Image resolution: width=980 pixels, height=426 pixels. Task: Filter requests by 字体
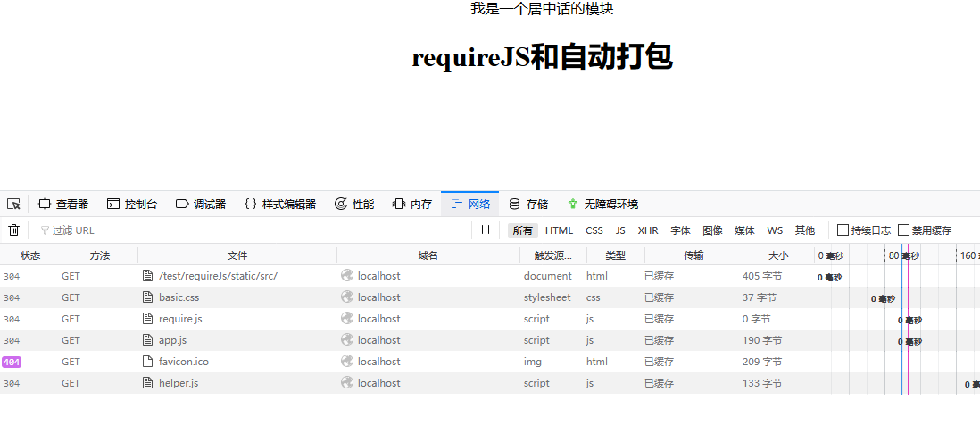click(x=681, y=230)
